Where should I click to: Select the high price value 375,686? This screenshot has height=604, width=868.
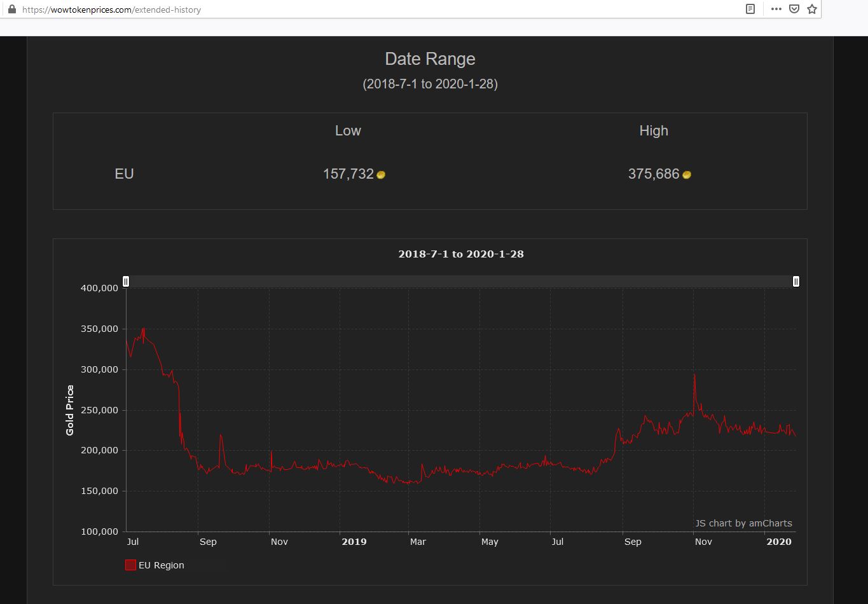pos(654,174)
